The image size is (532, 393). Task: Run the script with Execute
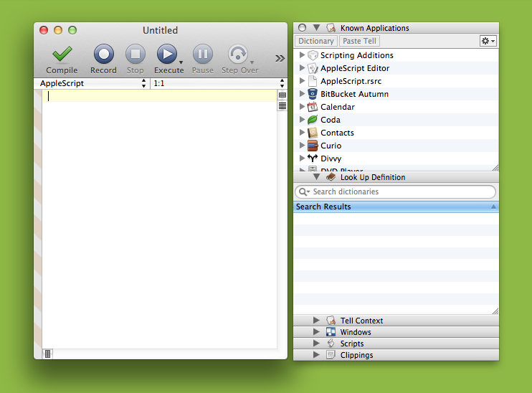pyautogui.click(x=166, y=55)
